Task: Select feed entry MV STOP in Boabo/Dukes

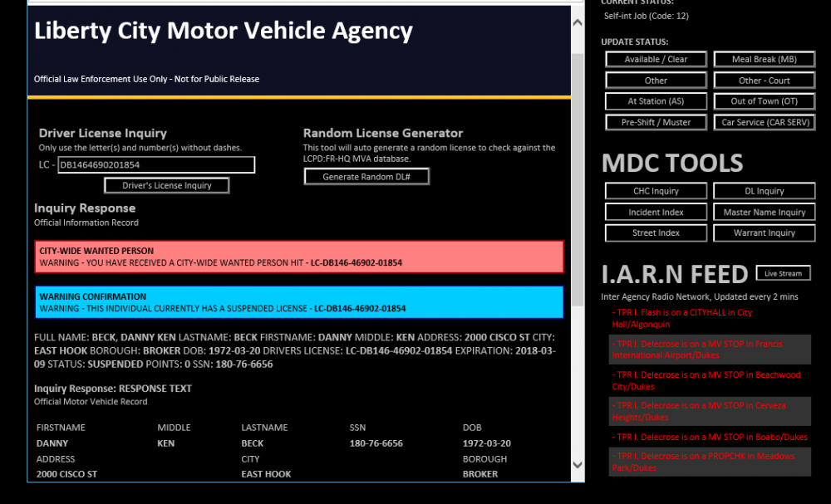Action: point(710,437)
